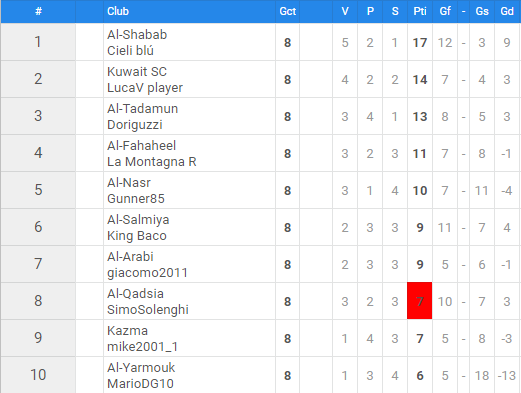The height and width of the screenshot is (393, 521).
Task: Select Al-Arabi giacomo2011 entry
Action: click(147, 265)
